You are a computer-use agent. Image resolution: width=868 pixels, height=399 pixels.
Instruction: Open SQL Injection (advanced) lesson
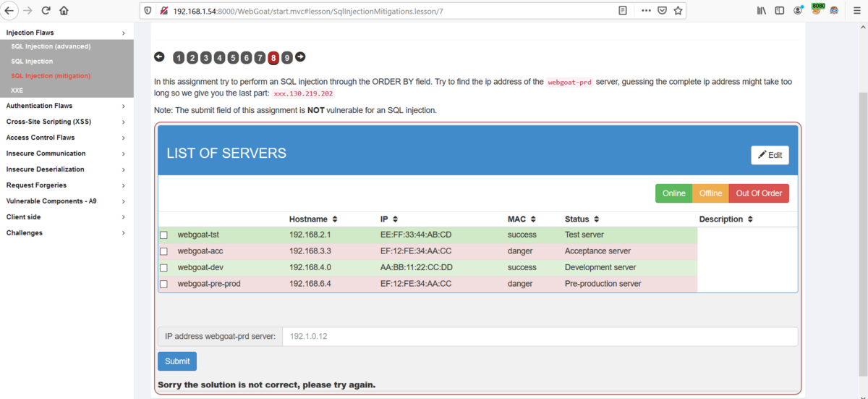click(51, 46)
